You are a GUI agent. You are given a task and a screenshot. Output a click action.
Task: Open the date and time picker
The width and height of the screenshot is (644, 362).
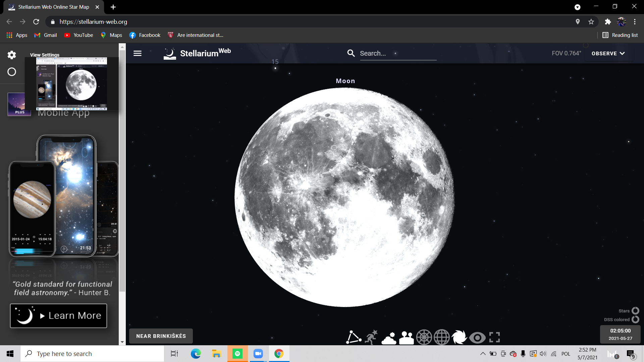[x=620, y=334]
